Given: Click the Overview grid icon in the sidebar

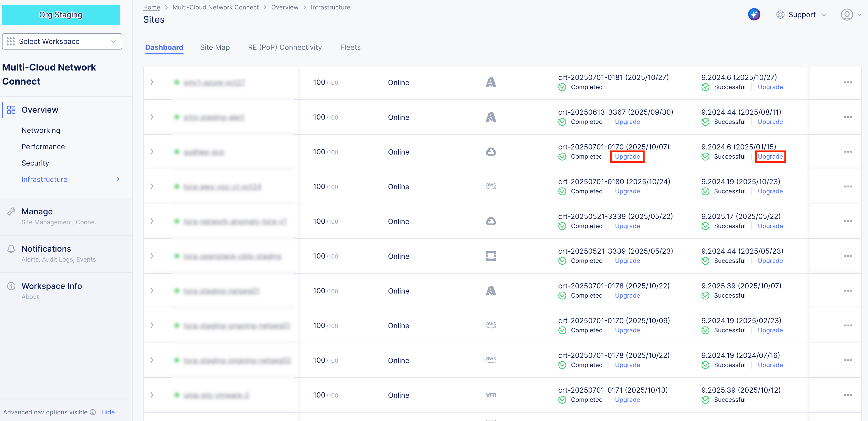Looking at the screenshot, I should 11,110.
